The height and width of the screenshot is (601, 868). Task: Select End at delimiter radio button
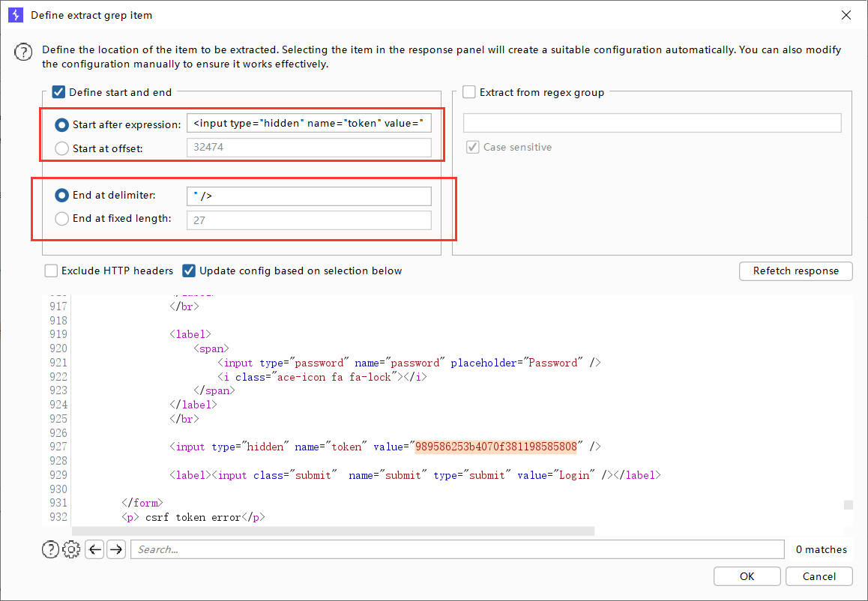[x=61, y=195]
